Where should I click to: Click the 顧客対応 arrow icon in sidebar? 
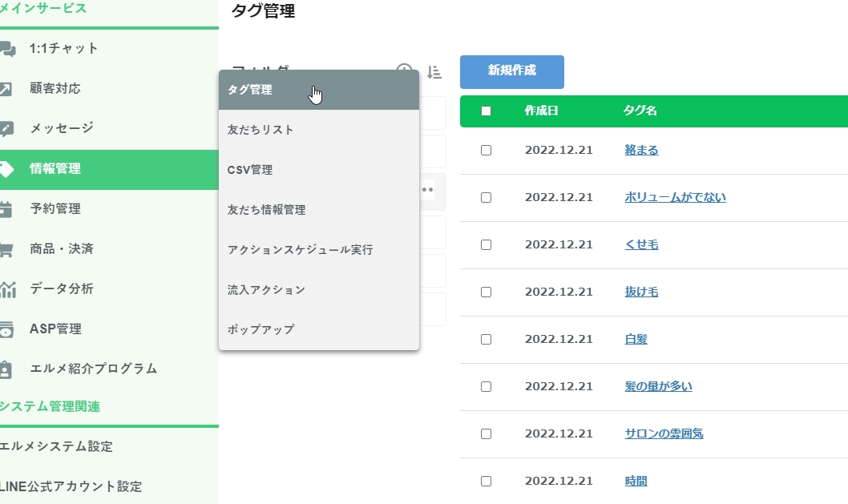pos(6,89)
